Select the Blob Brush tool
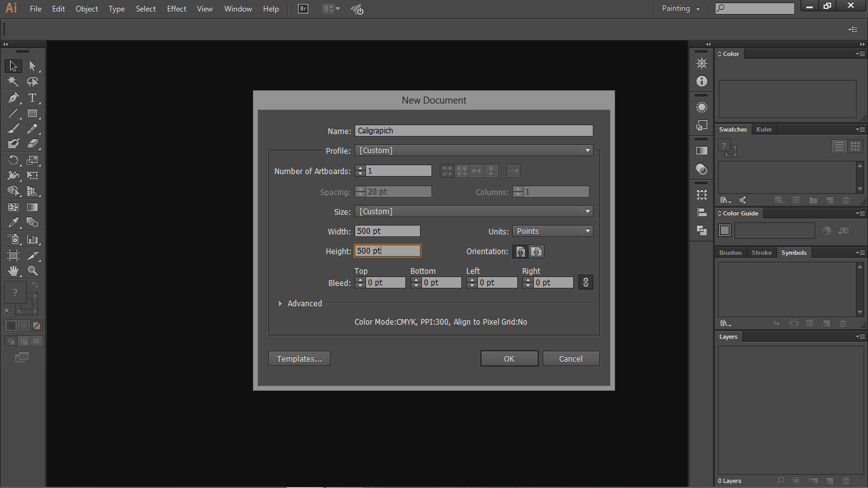Screen dimensions: 868x488 [13, 144]
